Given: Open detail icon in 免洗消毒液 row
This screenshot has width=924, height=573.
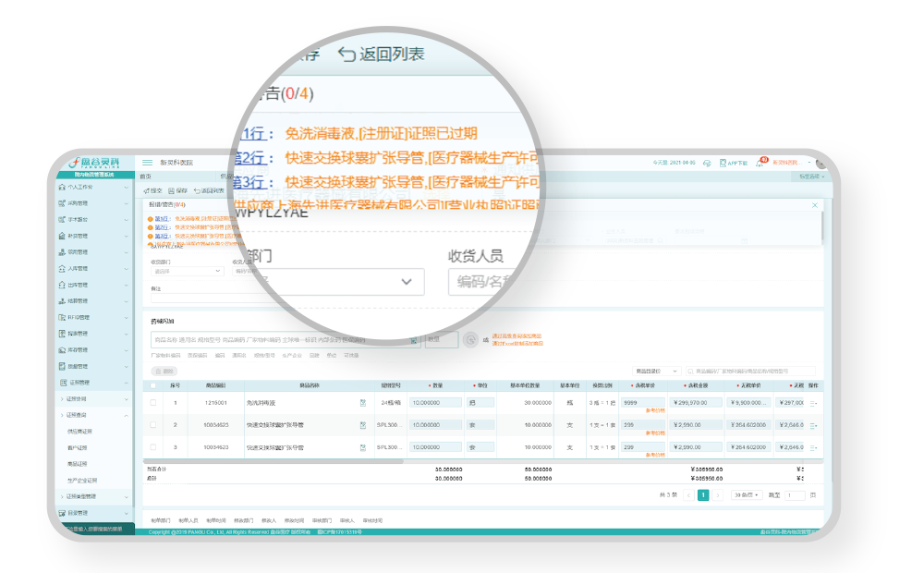Looking at the screenshot, I should click(362, 403).
